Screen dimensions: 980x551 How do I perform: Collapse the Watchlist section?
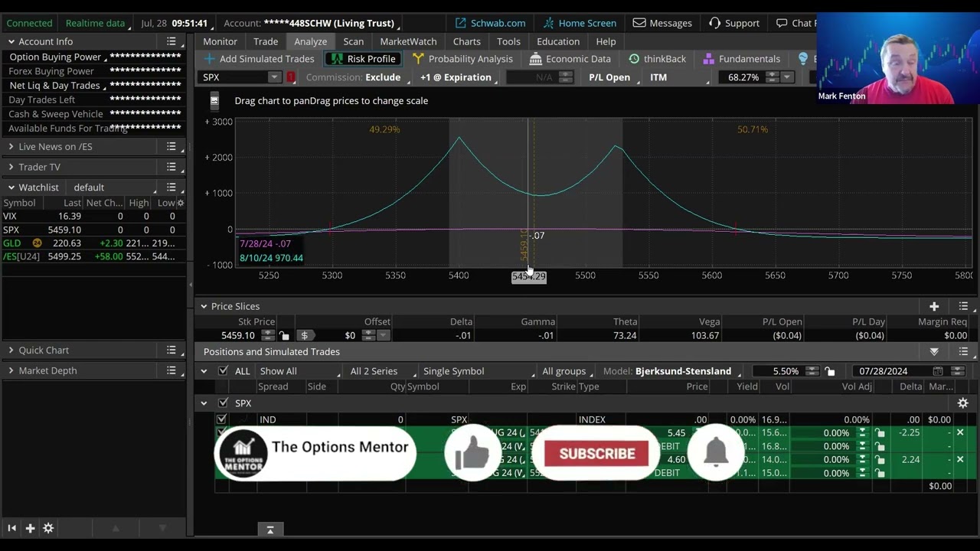11,187
